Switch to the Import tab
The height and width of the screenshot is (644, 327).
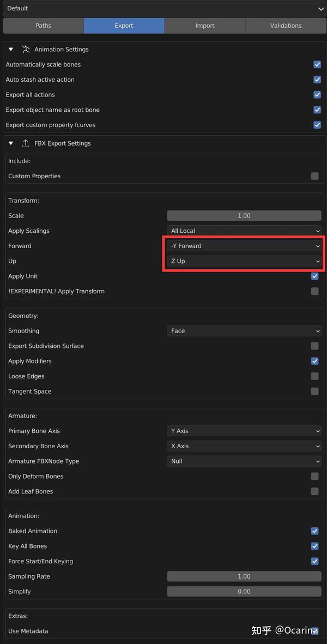pos(205,26)
